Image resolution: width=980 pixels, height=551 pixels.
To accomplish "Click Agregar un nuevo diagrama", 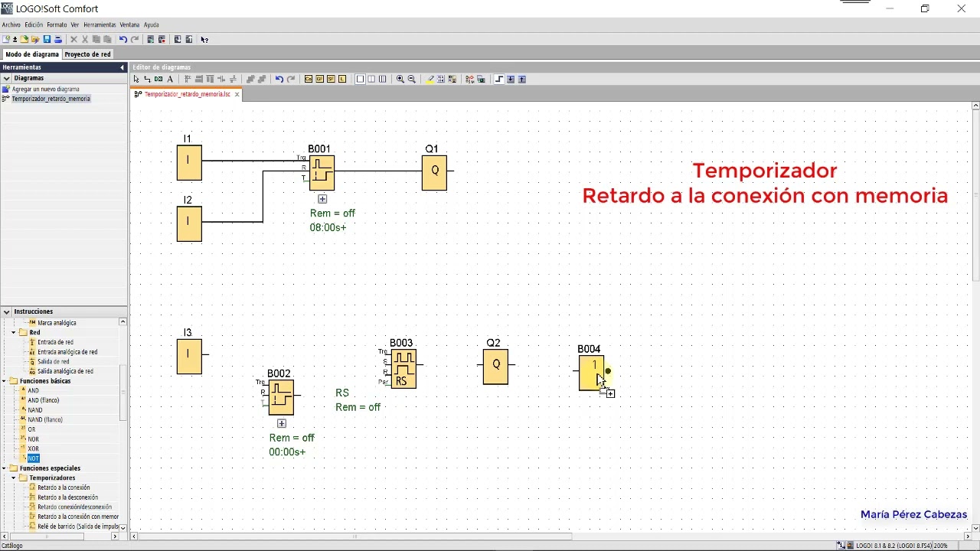I will [x=45, y=89].
